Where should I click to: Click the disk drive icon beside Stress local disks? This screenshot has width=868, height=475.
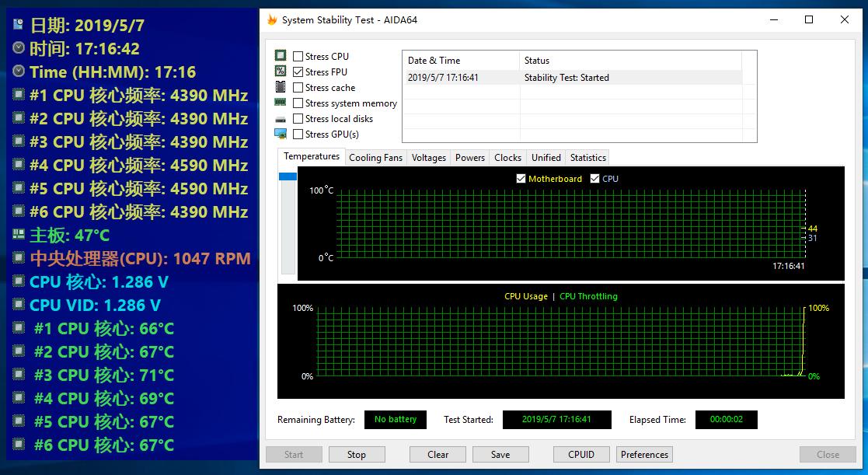pyautogui.click(x=281, y=119)
